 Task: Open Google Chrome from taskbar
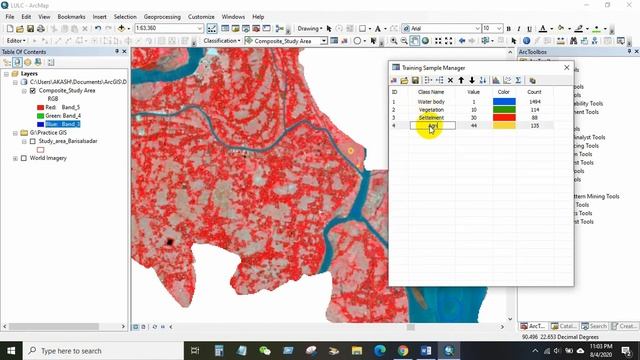[x=403, y=351]
